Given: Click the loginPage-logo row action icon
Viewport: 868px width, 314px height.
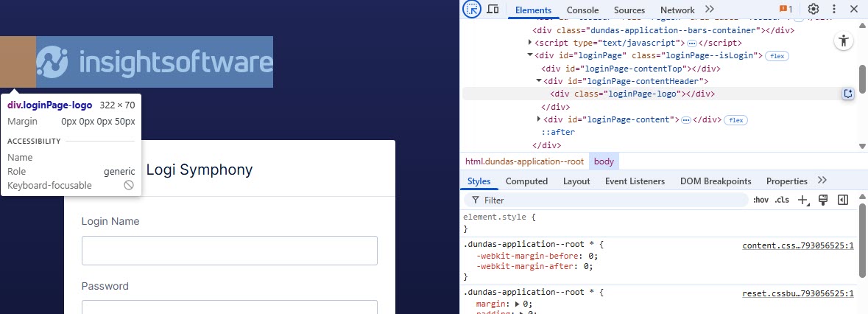Looking at the screenshot, I should [x=848, y=94].
